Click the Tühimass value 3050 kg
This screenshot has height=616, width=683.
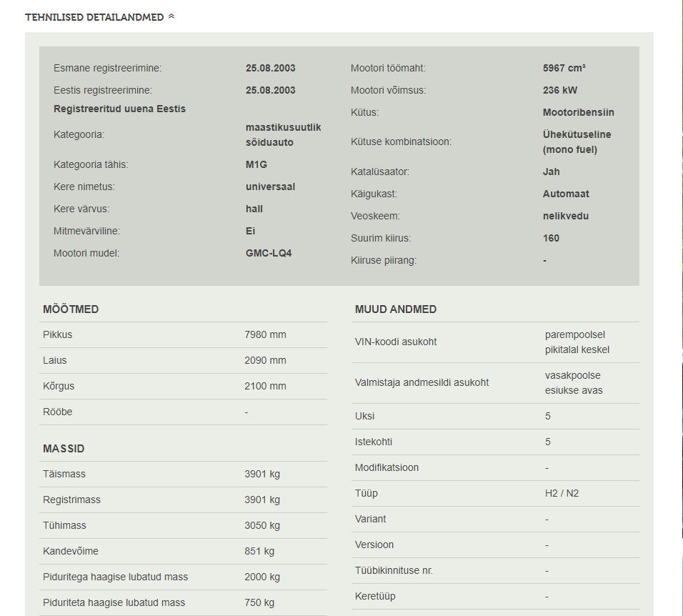262,525
